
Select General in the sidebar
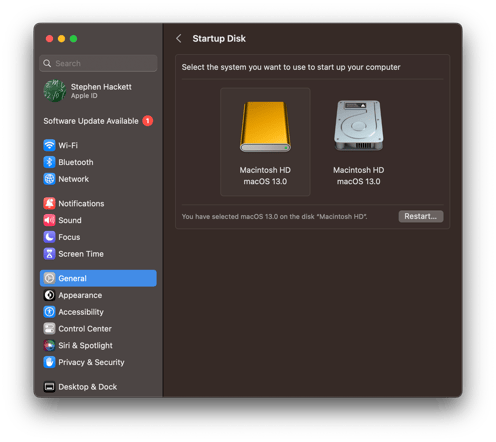coord(98,278)
